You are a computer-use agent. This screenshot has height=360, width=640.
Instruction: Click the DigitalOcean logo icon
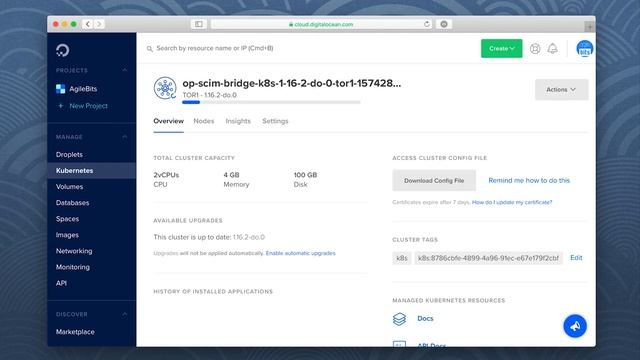pyautogui.click(x=62, y=50)
